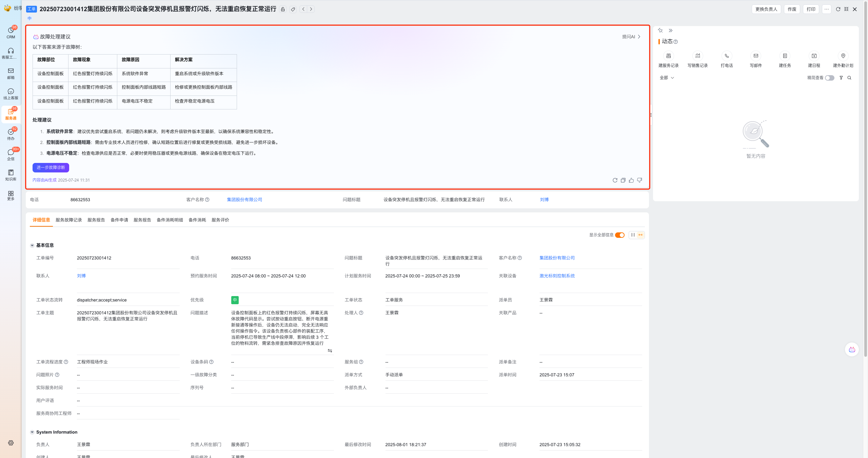The width and height of the screenshot is (868, 458).
Task: Open 建外勤计划 location icon
Action: pyautogui.click(x=843, y=56)
